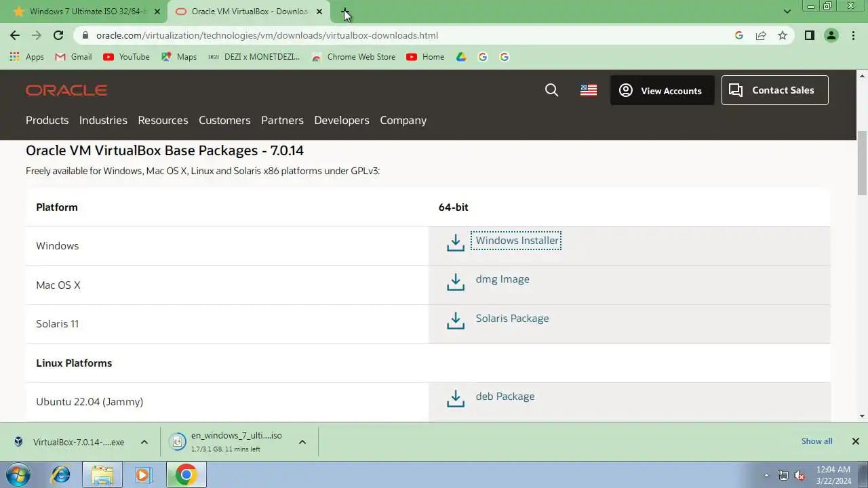Screen dimensions: 868x488
Task: Open the Apps bookmark shortcut
Action: click(x=27, y=57)
